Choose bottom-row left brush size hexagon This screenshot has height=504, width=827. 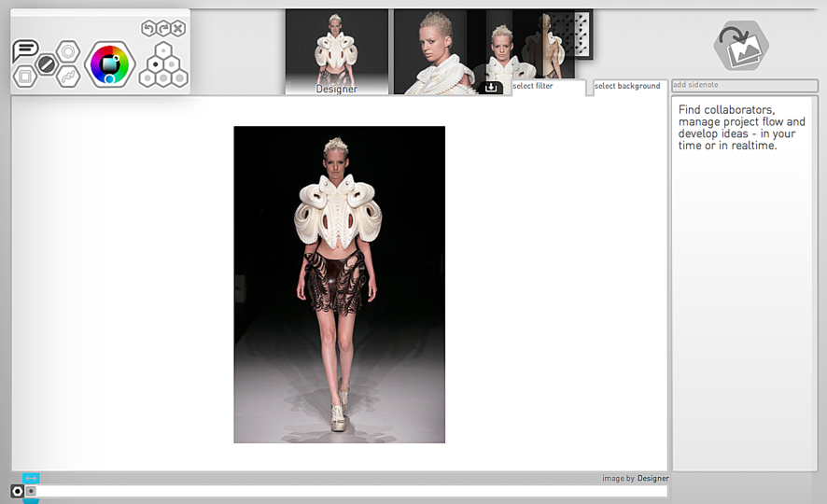click(x=147, y=78)
